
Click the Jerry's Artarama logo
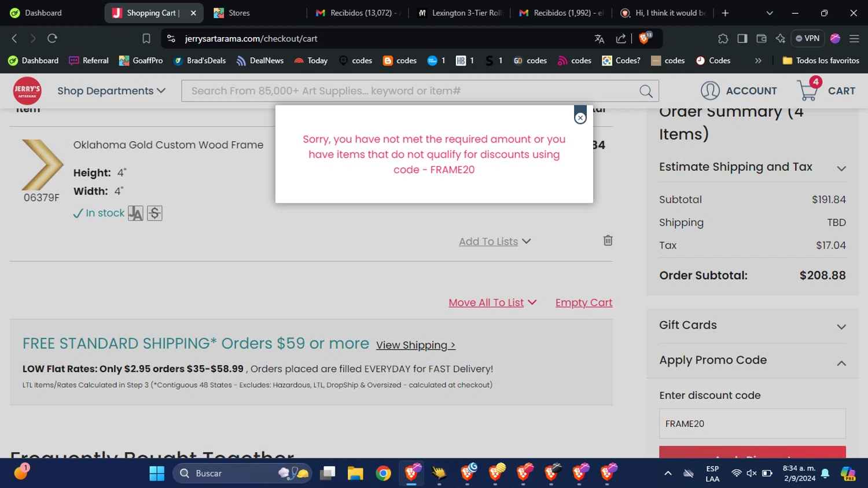tap(27, 91)
